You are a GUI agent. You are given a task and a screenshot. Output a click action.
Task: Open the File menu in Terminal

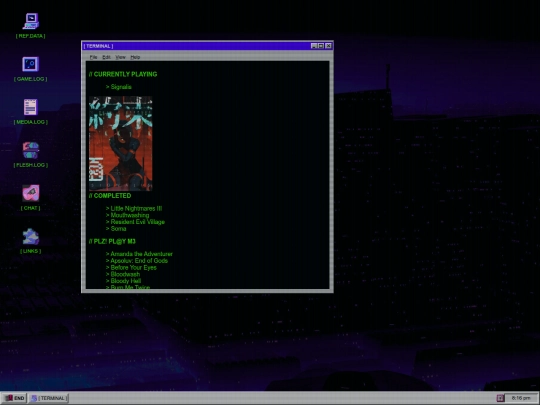93,57
